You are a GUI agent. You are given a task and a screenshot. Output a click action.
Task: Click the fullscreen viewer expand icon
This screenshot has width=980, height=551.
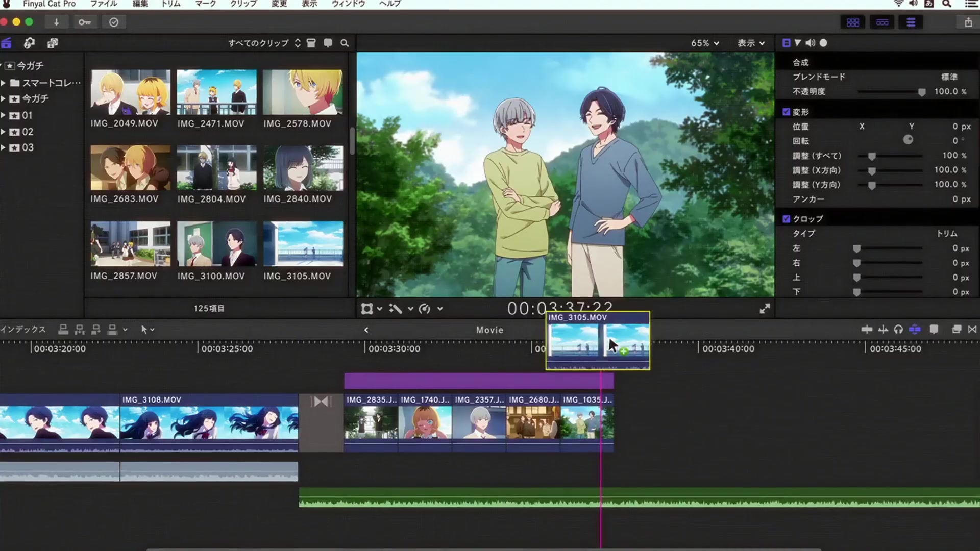(765, 309)
